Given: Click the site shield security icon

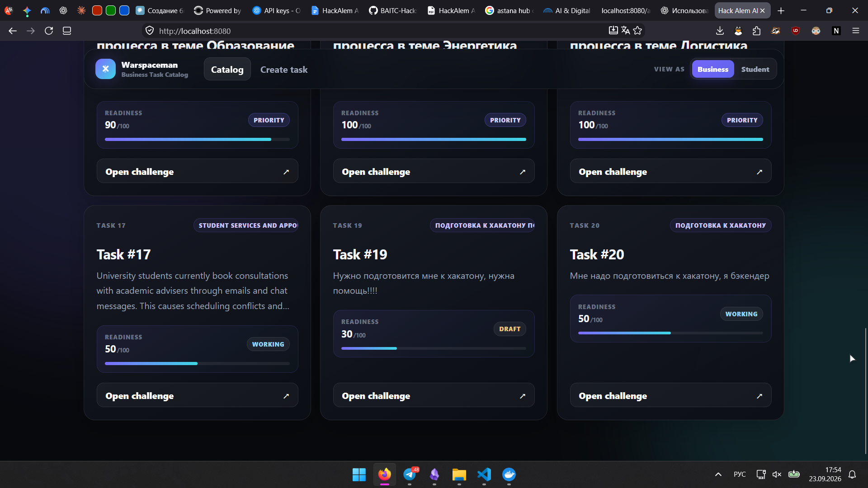Looking at the screenshot, I should click(150, 31).
